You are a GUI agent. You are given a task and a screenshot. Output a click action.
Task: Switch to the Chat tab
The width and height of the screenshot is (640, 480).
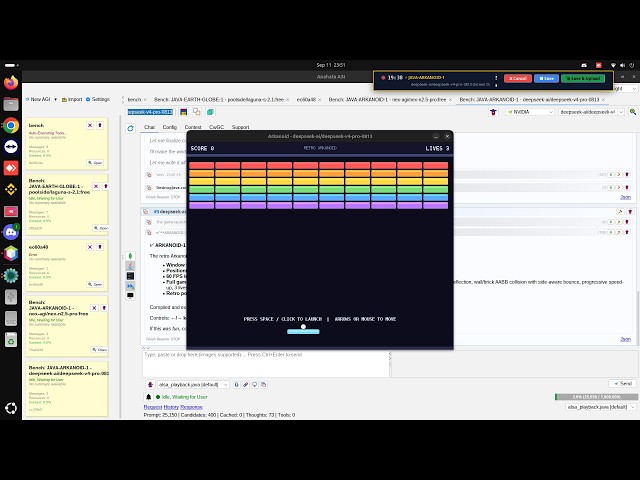tap(149, 127)
